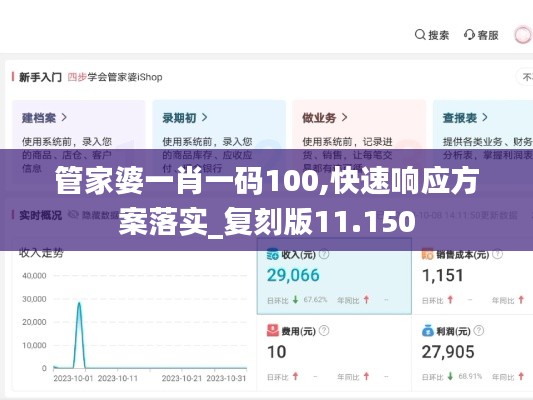
Task: Click the search magnifier icon
Action: pyautogui.click(x=420, y=35)
